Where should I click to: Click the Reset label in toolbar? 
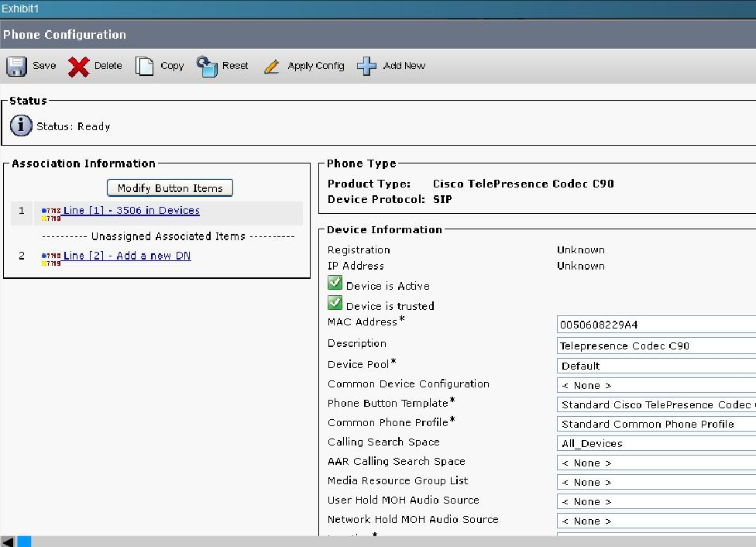[x=235, y=66]
